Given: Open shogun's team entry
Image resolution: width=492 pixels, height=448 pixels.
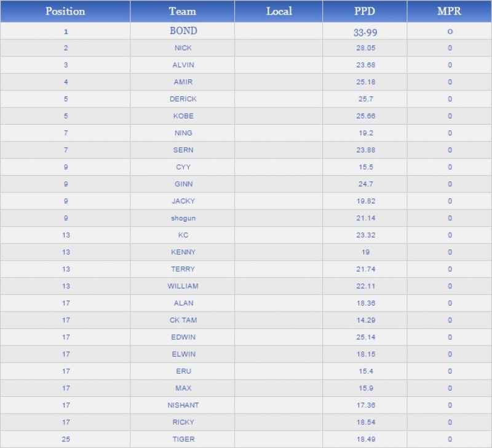Looking at the screenshot, I should coord(183,218).
